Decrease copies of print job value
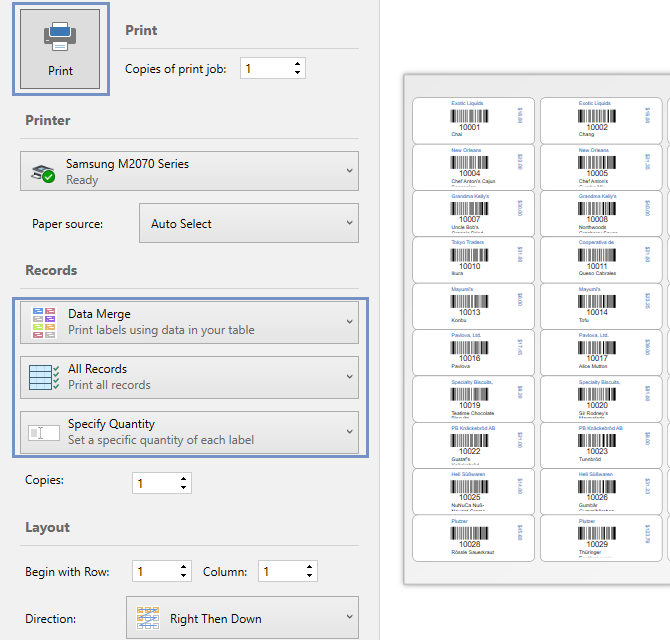This screenshot has width=670, height=640. point(297,73)
